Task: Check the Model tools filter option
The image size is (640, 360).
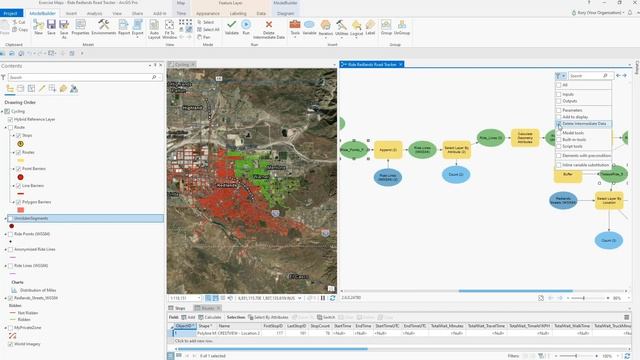Action: tap(558, 133)
